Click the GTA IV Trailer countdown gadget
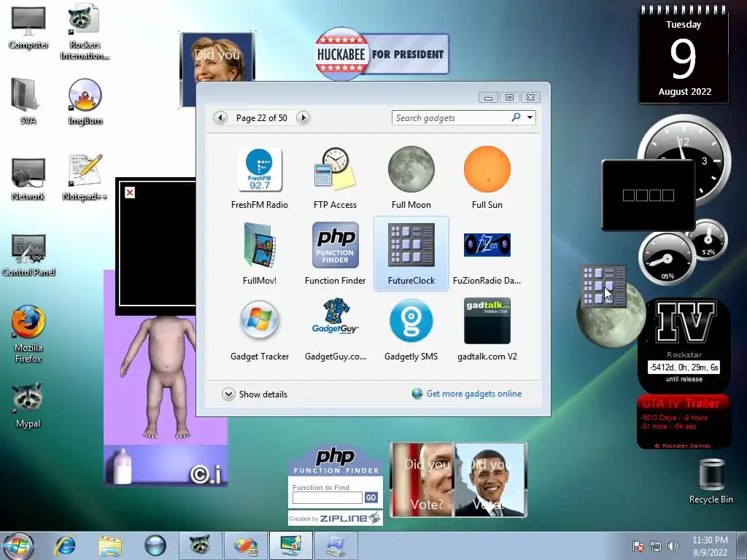This screenshot has width=747, height=560. (684, 422)
